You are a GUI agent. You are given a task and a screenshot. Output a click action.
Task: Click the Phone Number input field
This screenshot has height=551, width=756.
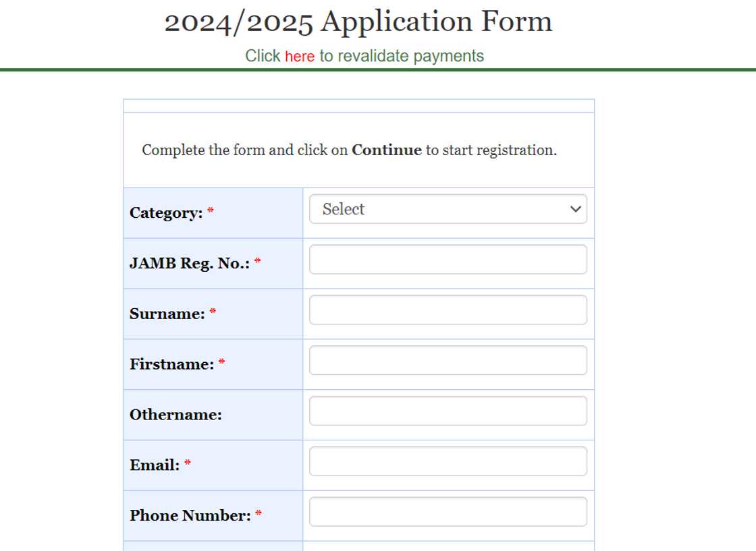coord(448,512)
